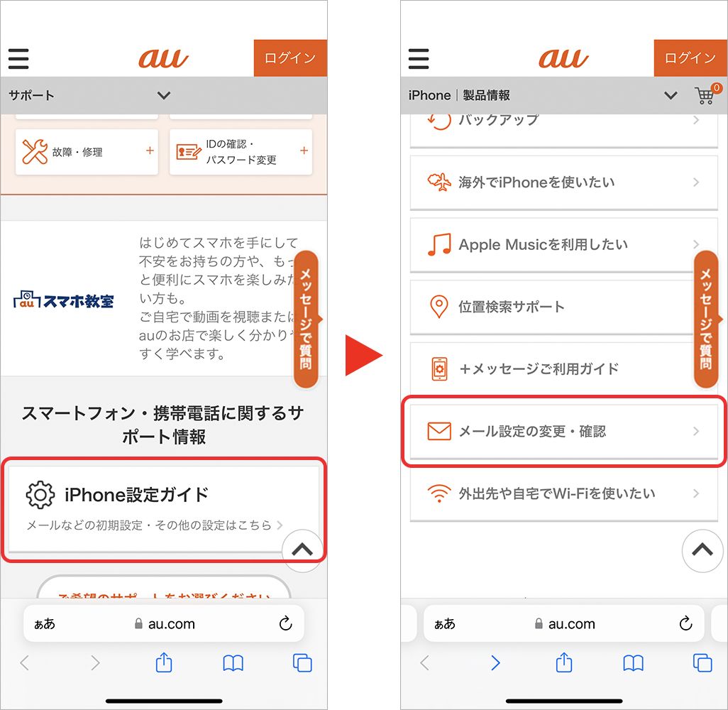Open Apple Musicを利用したい row
This screenshot has width=728, height=710.
click(563, 244)
